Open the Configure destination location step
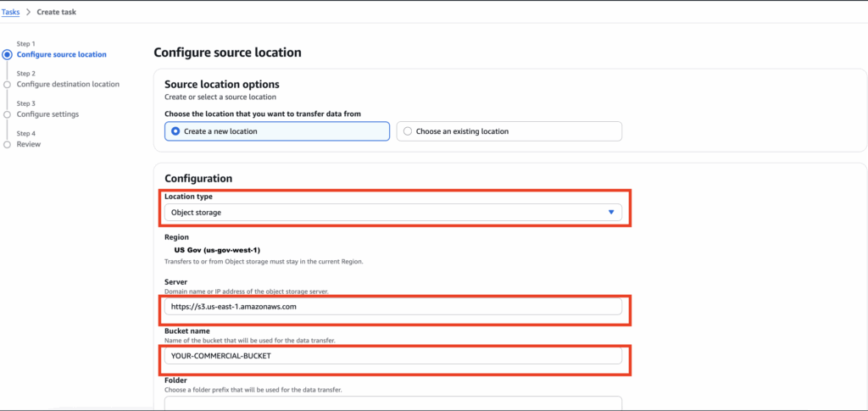Viewport: 868px width, 411px height. 68,84
